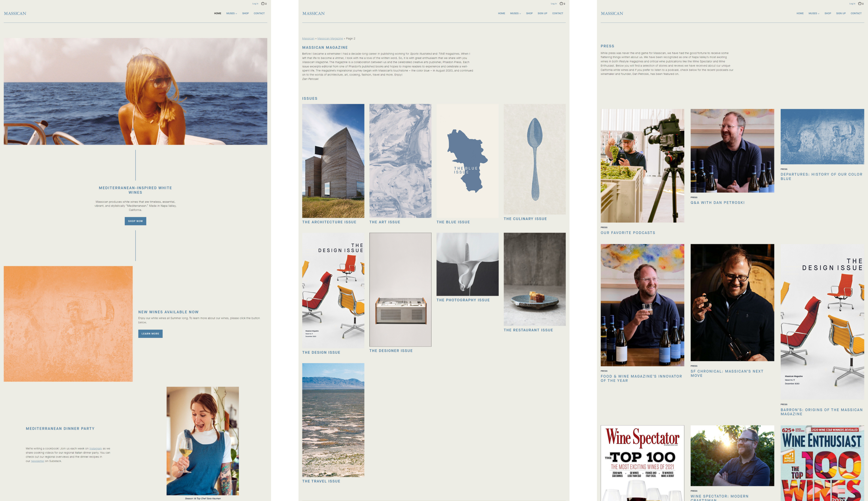
Task: Click the MASSICAN logo on the home page
Action: (x=15, y=13)
